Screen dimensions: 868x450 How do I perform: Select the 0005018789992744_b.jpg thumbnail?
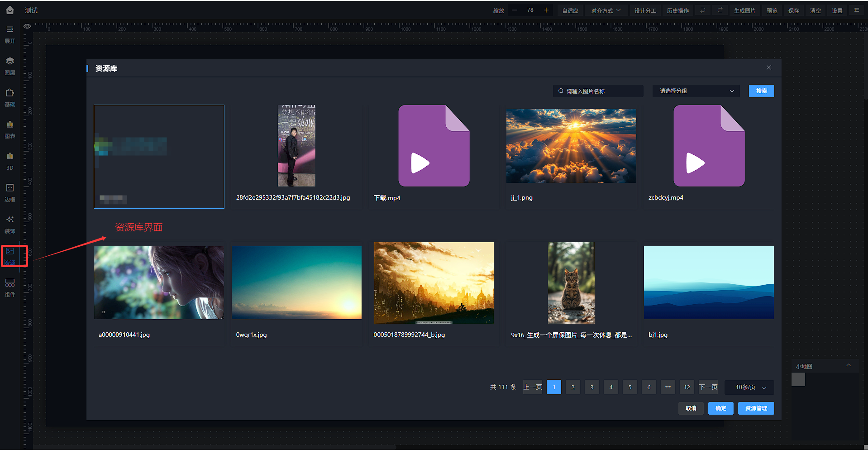pyautogui.click(x=434, y=282)
